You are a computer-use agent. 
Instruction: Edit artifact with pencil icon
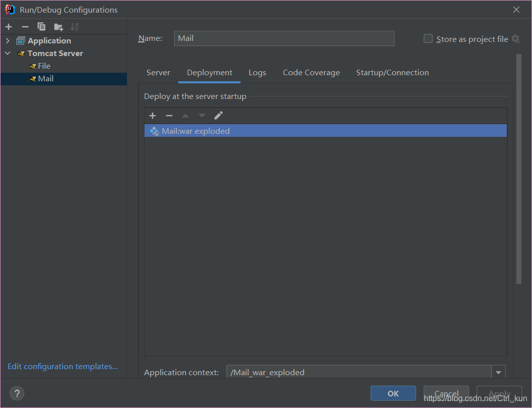(x=218, y=116)
